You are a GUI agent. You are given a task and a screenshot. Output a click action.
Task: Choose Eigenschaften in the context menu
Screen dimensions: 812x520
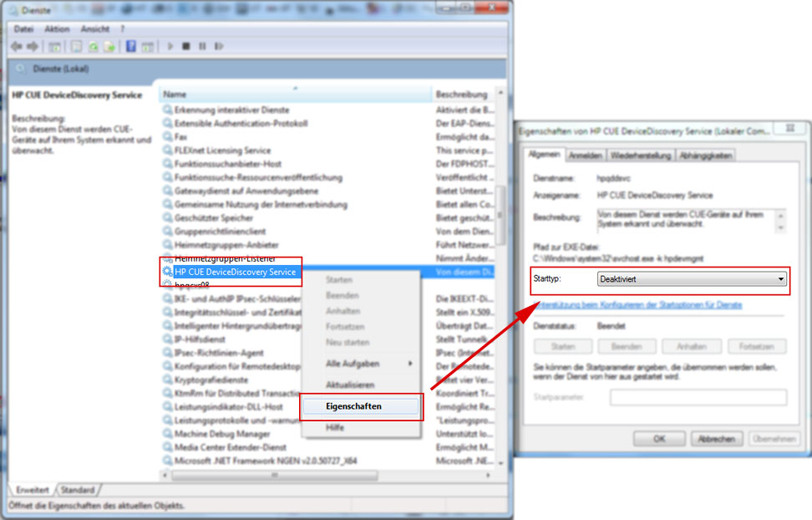(361, 406)
